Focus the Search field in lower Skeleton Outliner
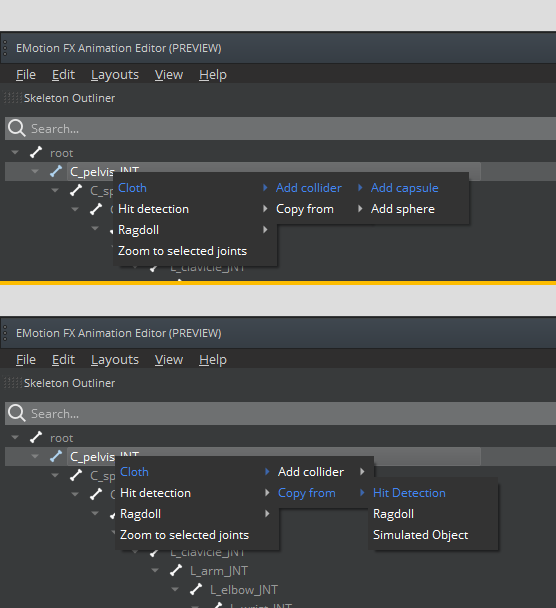The width and height of the screenshot is (556, 608). pos(280,413)
